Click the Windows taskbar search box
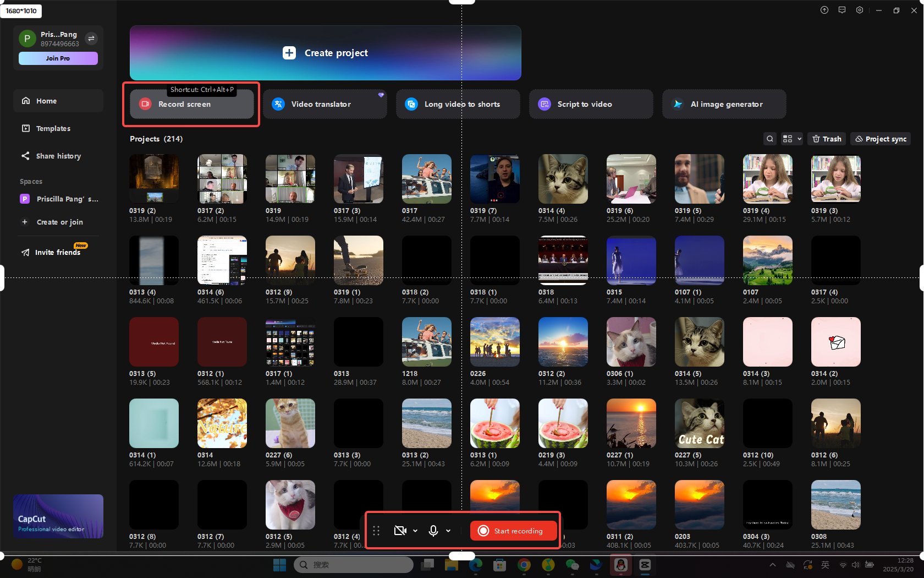The height and width of the screenshot is (578, 924). click(354, 565)
